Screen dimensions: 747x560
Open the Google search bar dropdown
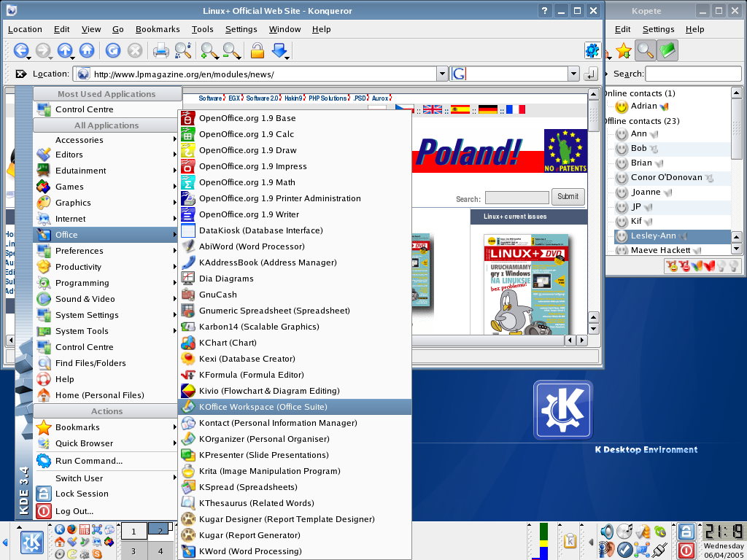coord(573,74)
